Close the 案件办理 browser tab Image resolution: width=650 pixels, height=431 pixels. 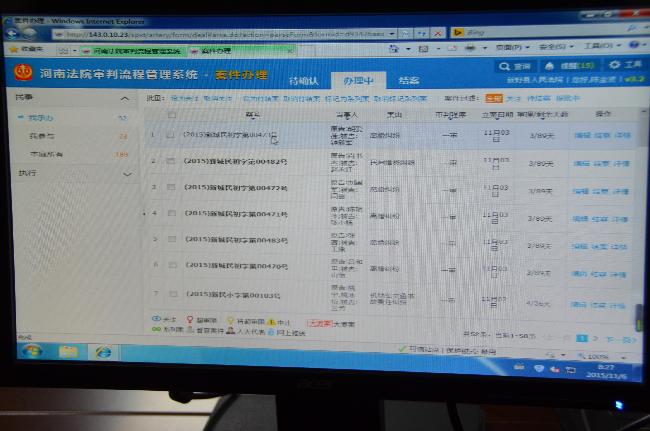[291, 51]
